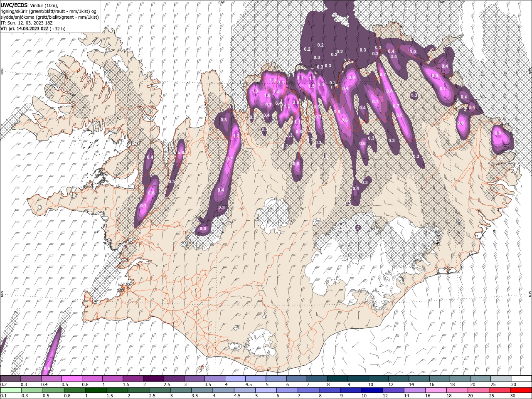Select the lavender 14 swatch in lower scale
This screenshot has width=532, height=399.
click(415, 390)
